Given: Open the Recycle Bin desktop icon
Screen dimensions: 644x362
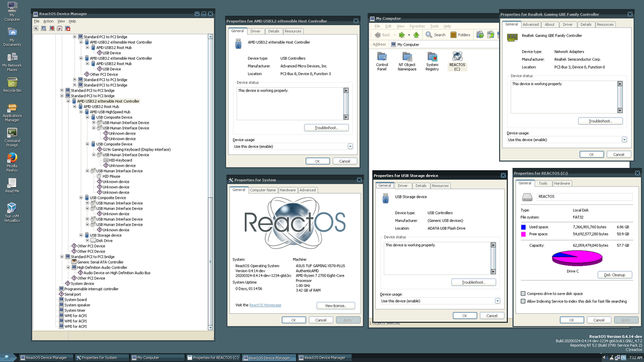Looking at the screenshot, I should coord(12,85).
